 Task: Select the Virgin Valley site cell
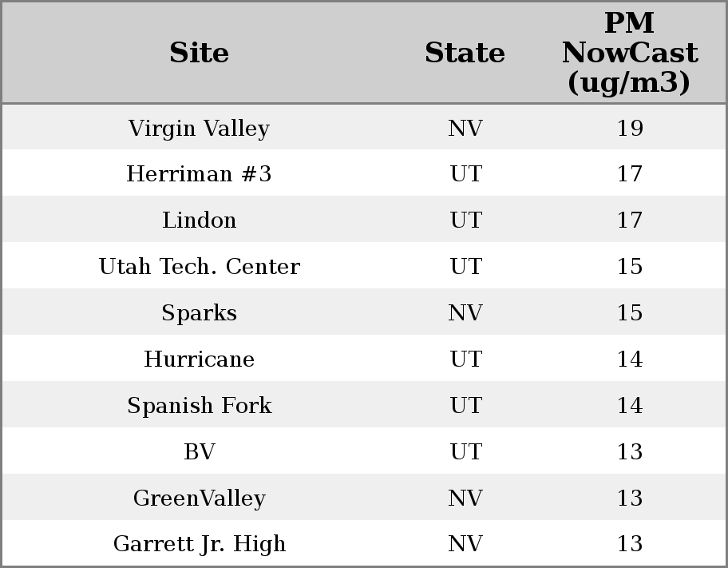(x=200, y=128)
